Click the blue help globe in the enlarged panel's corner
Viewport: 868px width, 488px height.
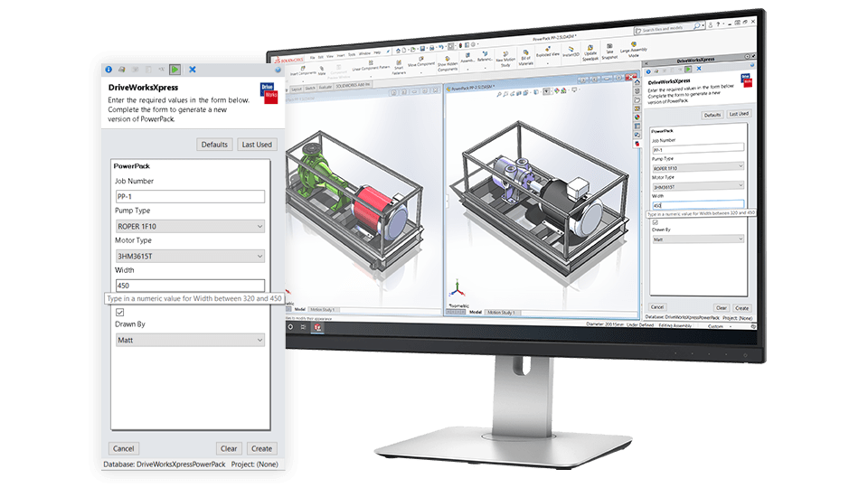[x=278, y=70]
